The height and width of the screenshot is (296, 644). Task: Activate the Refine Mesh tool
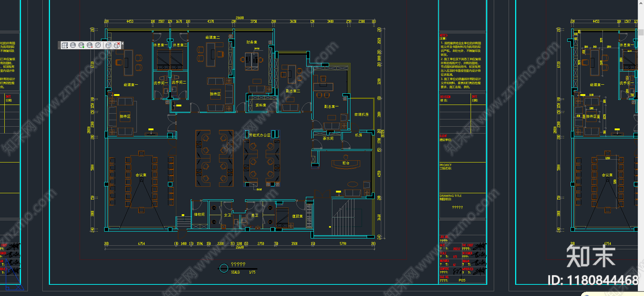(x=98, y=45)
